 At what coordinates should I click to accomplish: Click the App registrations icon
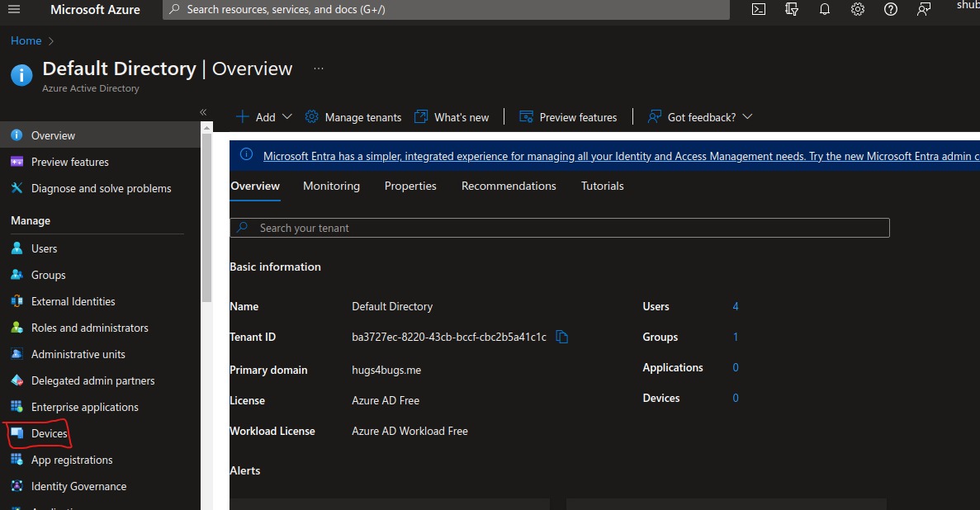(17, 460)
